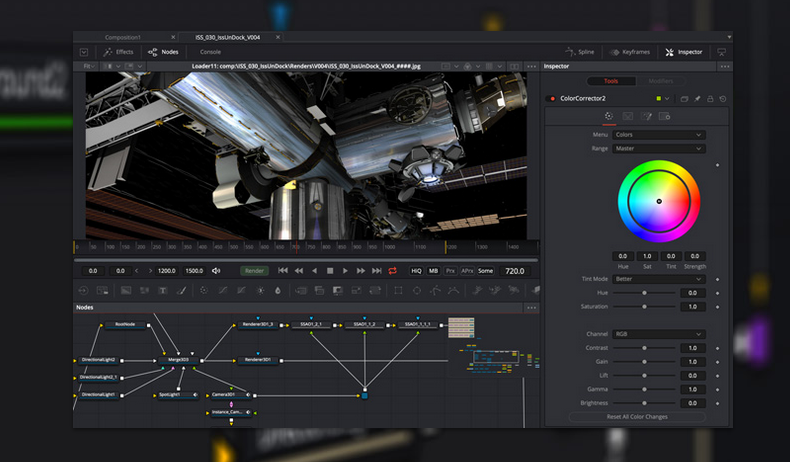This screenshot has width=790, height=462.
Task: Select the Text+ tool icon
Action: 162,290
